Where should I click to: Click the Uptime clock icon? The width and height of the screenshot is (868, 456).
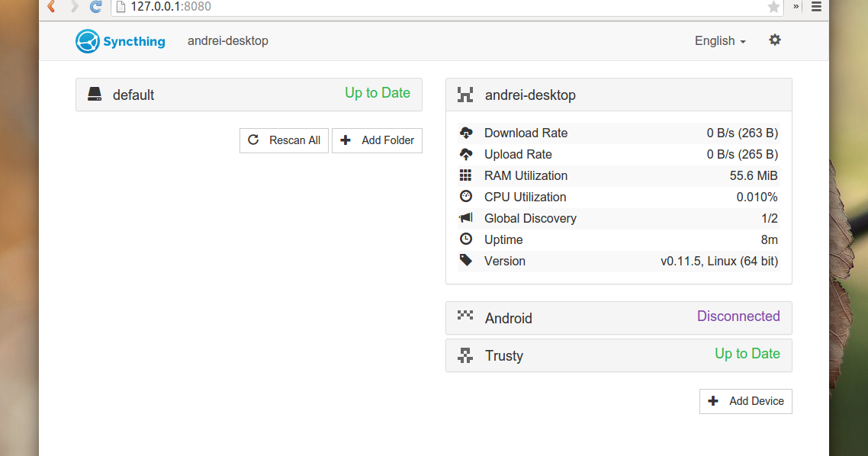(x=466, y=239)
